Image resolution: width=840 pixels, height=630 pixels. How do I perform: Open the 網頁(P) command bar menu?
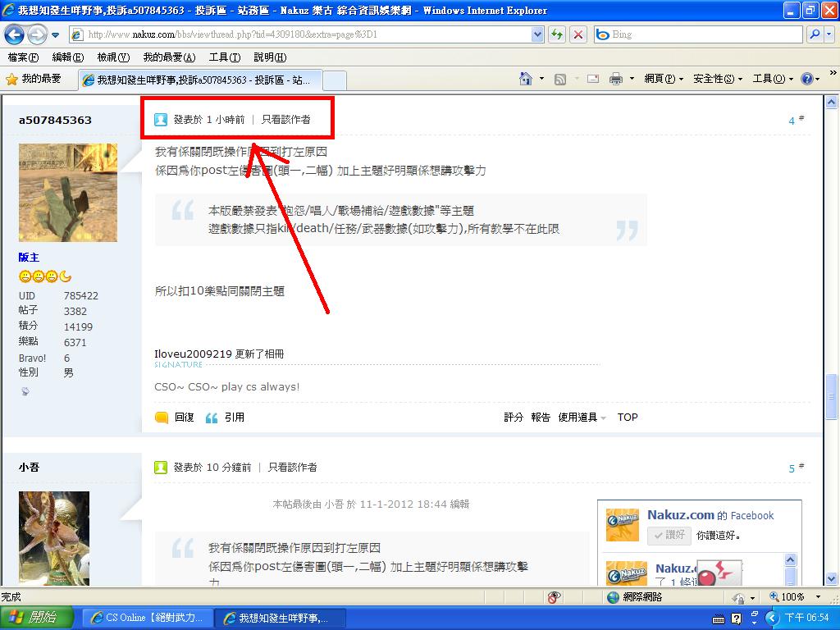[x=663, y=80]
